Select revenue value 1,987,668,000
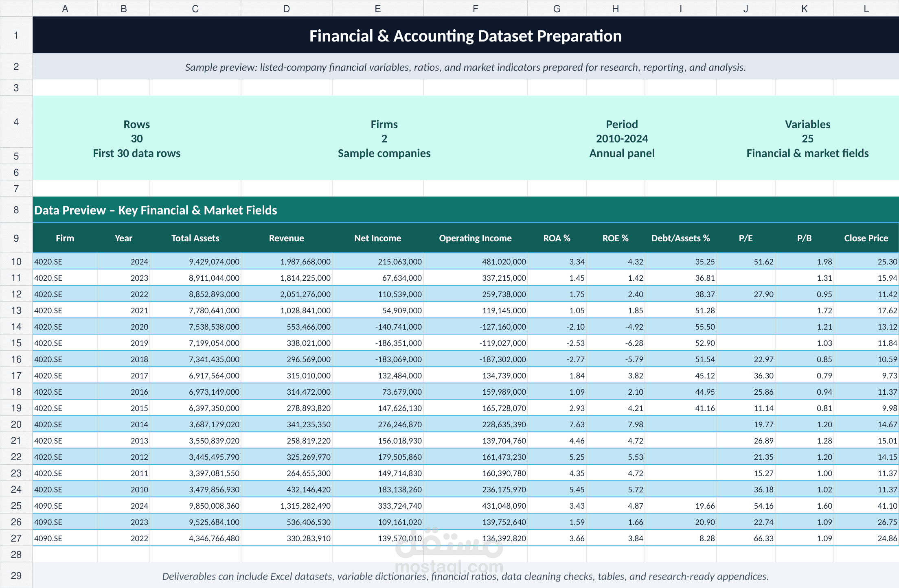The height and width of the screenshot is (588, 899). pos(287,261)
